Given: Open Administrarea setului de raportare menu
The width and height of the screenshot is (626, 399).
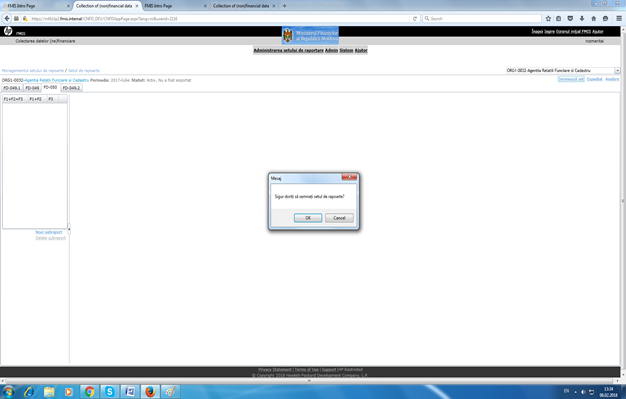Looking at the screenshot, I should [289, 50].
